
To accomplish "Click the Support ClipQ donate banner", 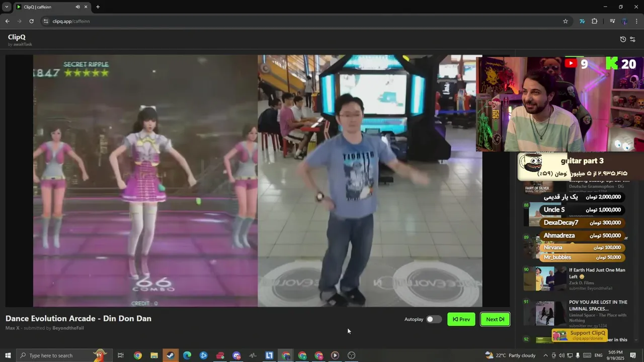I will 580,335.
